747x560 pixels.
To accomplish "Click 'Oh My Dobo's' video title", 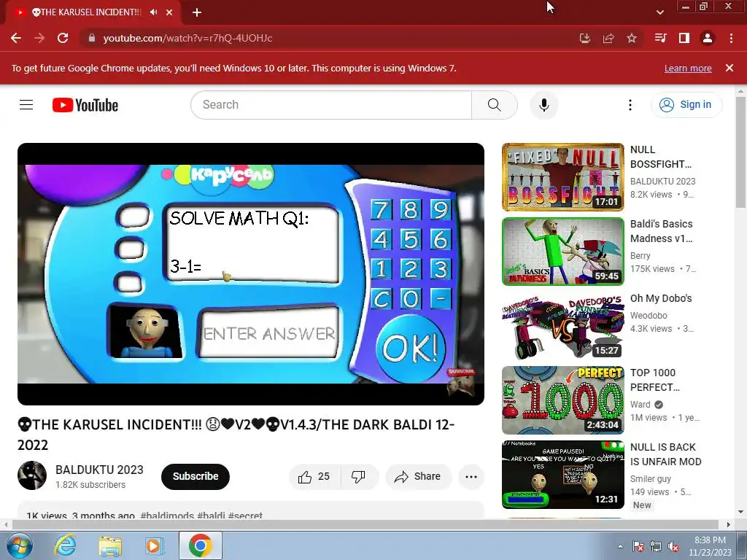I will tap(661, 298).
